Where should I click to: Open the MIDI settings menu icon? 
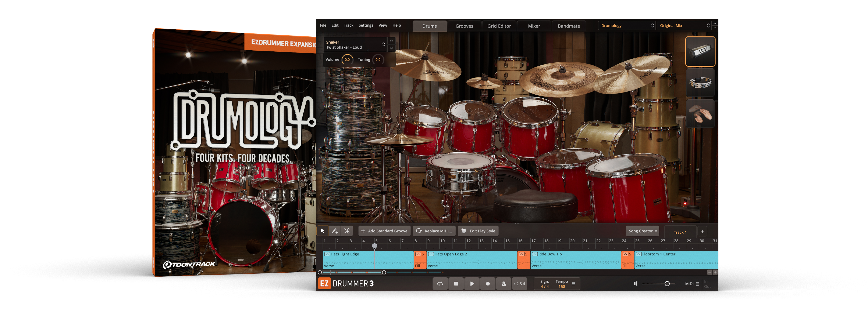tap(697, 284)
